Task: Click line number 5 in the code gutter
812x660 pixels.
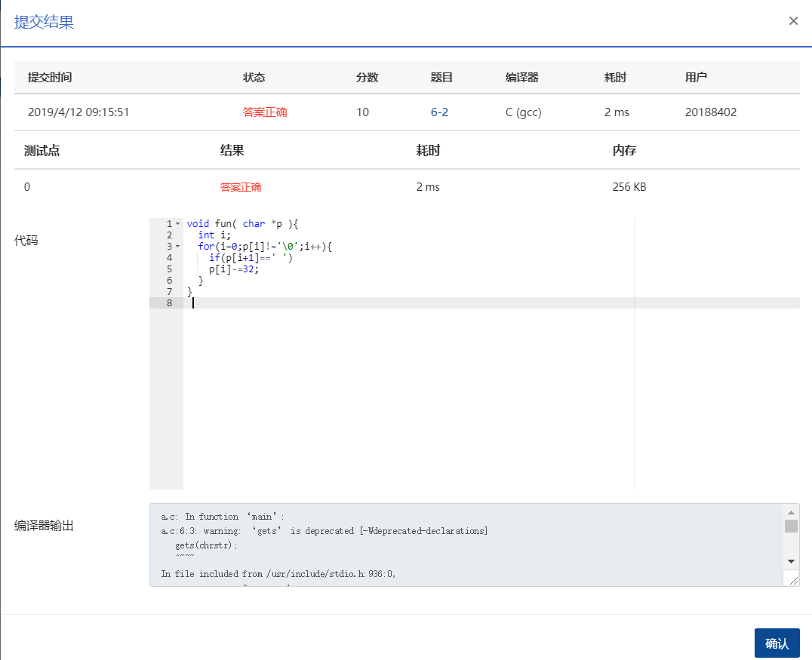Action: [x=169, y=269]
